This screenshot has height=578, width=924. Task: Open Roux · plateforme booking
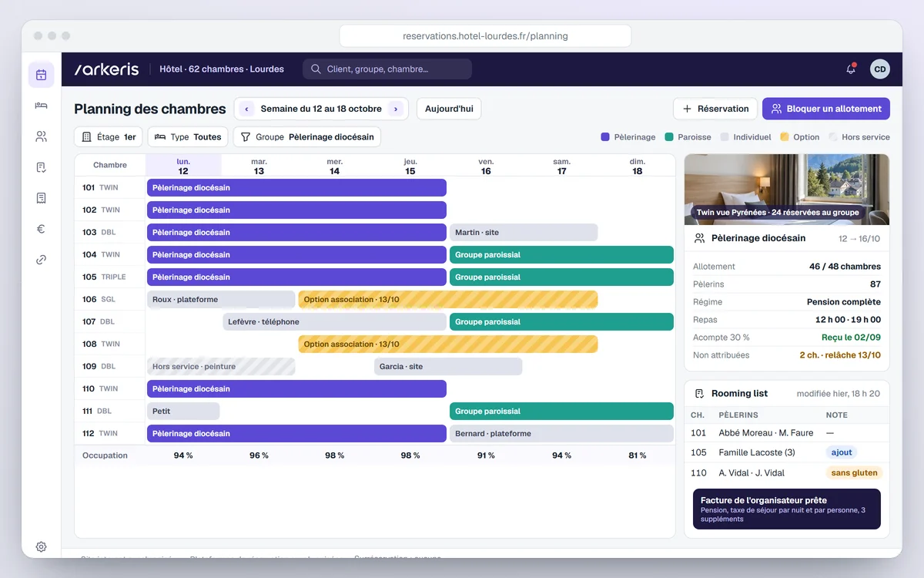coord(221,299)
